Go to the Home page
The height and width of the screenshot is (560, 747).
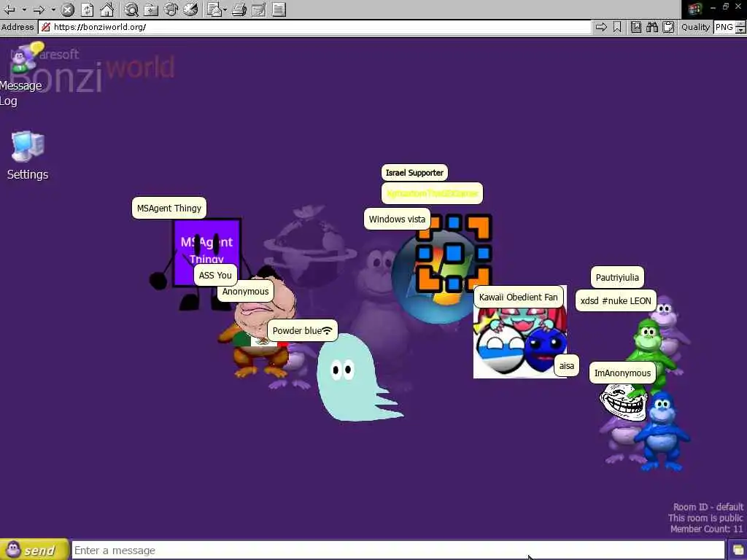(x=107, y=9)
